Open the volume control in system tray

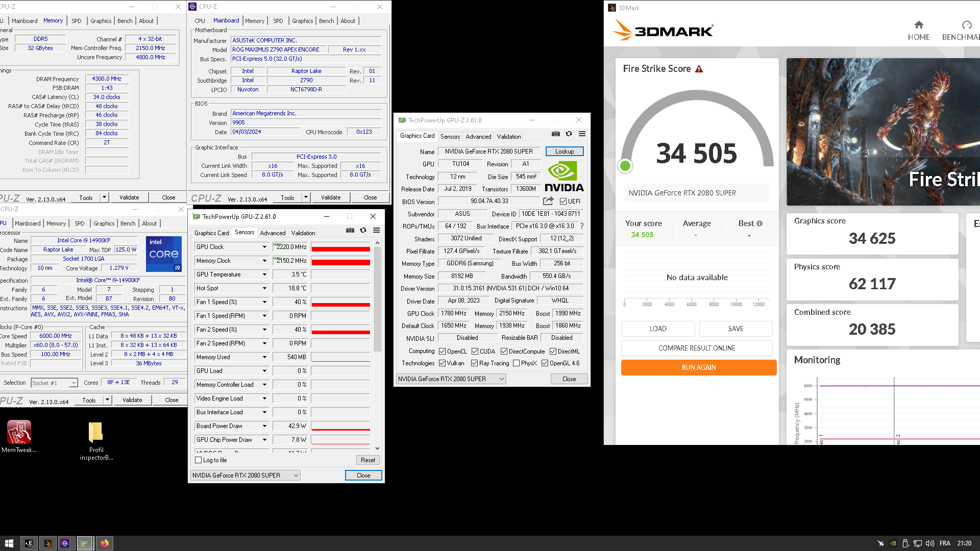(x=930, y=543)
